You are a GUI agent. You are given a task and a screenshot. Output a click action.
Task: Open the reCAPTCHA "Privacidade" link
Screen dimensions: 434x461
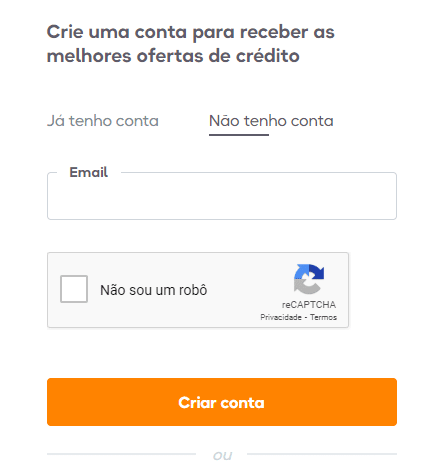281,317
